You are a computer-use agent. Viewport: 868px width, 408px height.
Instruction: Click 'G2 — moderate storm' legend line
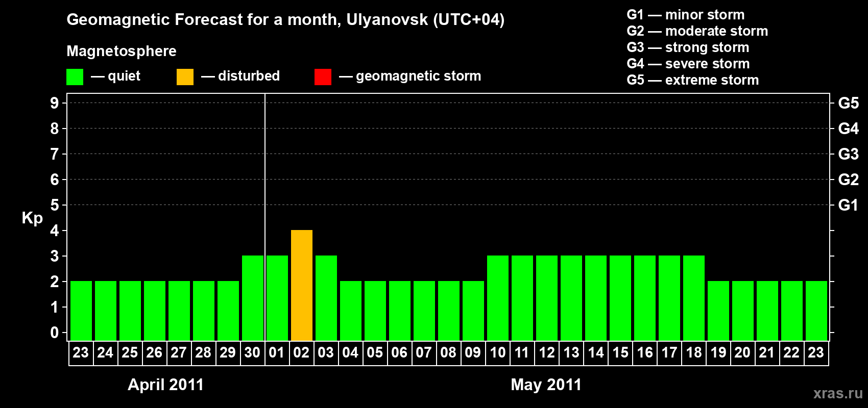pyautogui.click(x=697, y=31)
